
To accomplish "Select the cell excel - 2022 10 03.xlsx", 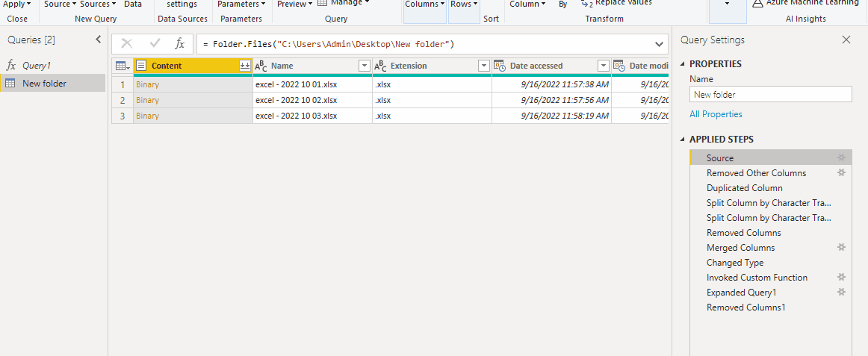I will 313,116.
